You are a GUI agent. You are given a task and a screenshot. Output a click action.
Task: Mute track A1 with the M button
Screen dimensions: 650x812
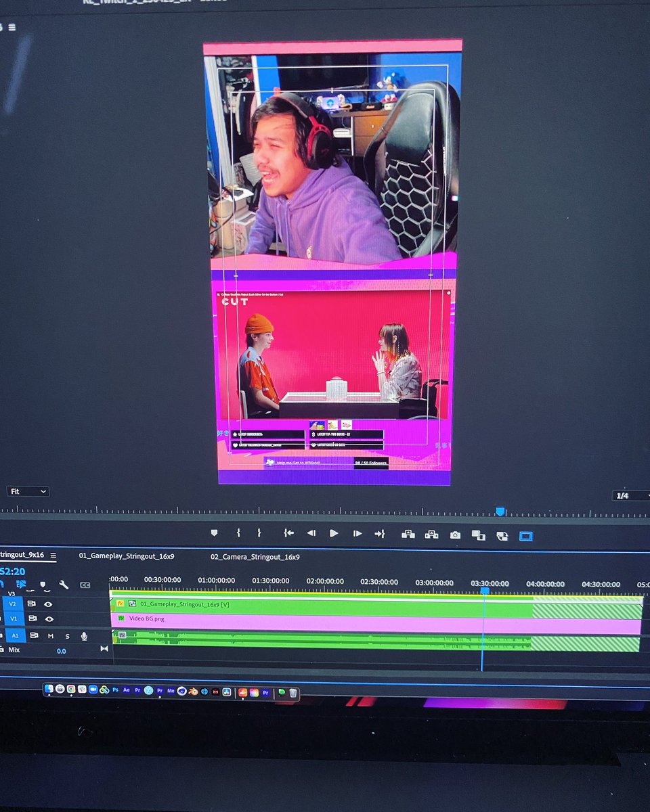click(x=51, y=636)
